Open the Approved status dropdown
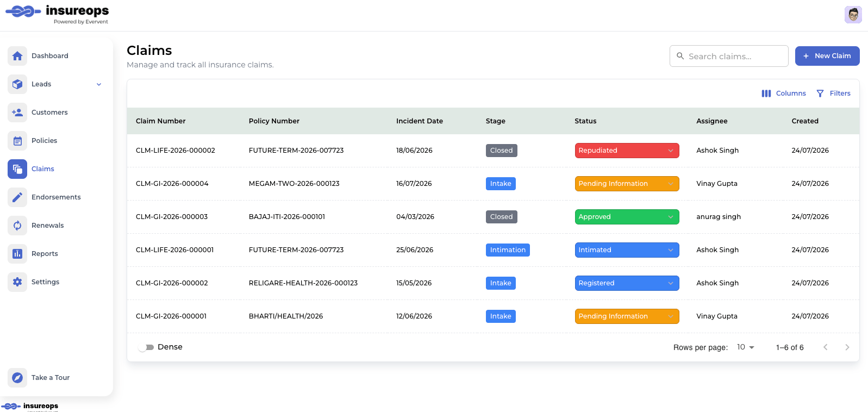Viewport: 868px width, 412px height. click(x=627, y=217)
